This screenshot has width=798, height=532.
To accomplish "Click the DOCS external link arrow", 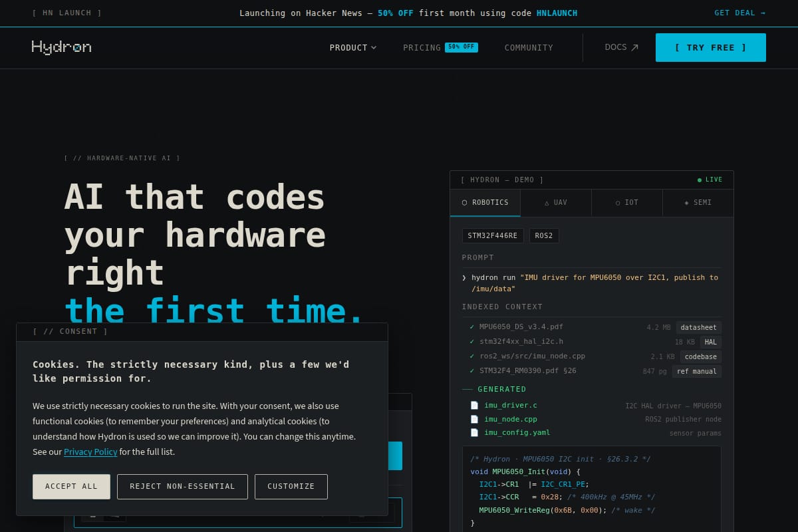I will (634, 47).
